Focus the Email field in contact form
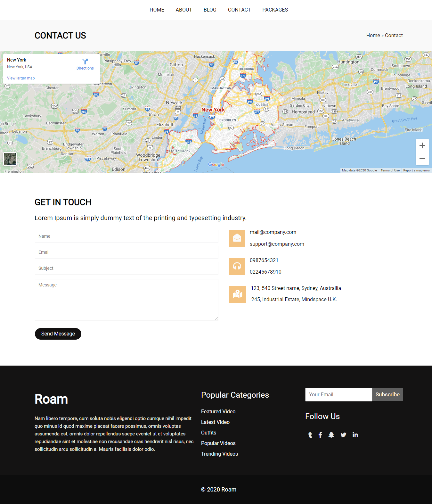The height and width of the screenshot is (504, 432). 126,252
